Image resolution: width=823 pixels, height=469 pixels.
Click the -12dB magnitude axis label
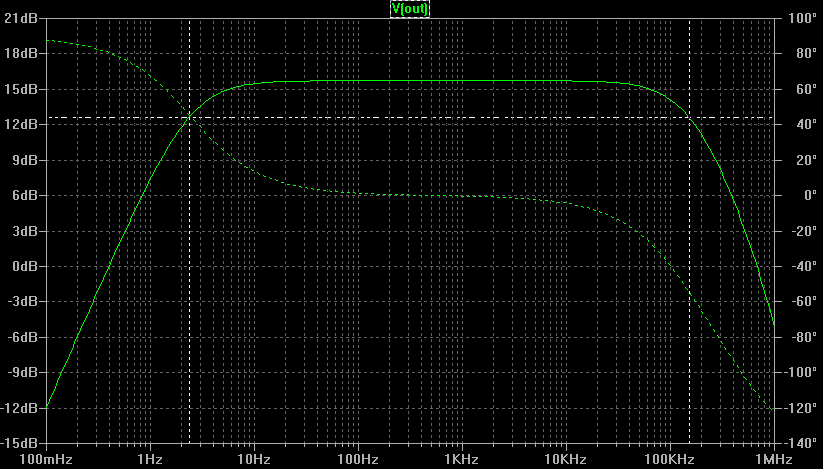(19, 408)
